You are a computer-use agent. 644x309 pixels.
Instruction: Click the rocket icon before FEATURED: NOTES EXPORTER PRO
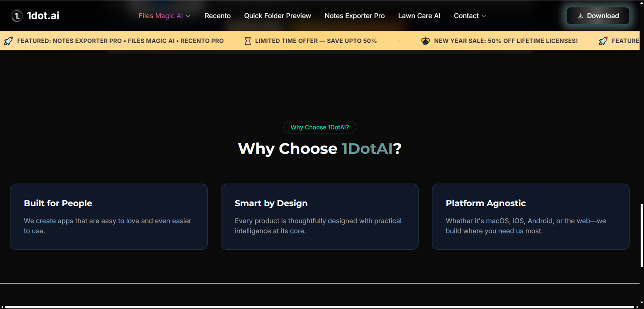[x=8, y=41]
